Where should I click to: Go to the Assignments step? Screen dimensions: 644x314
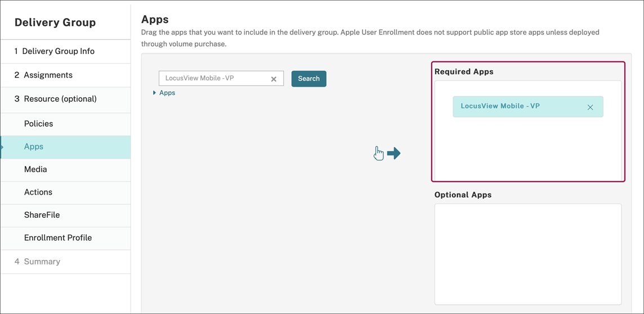[x=47, y=75]
